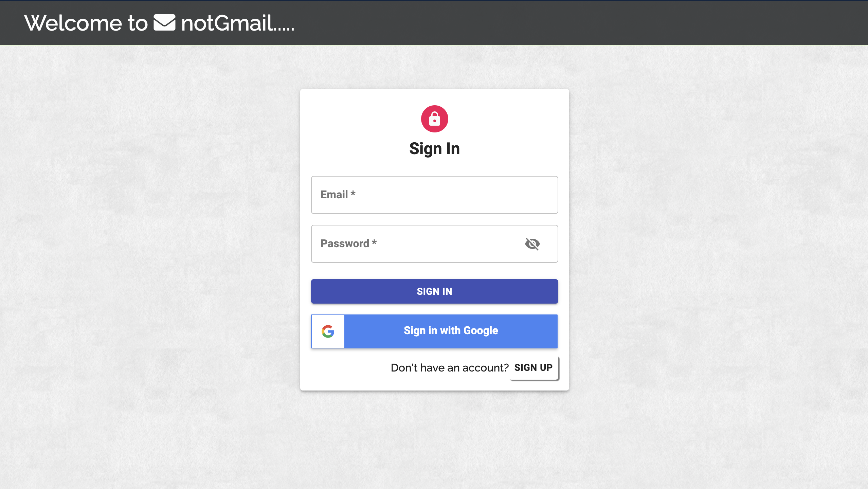This screenshot has height=489, width=868.
Task: Submit with the SIGN IN button
Action: [434, 291]
